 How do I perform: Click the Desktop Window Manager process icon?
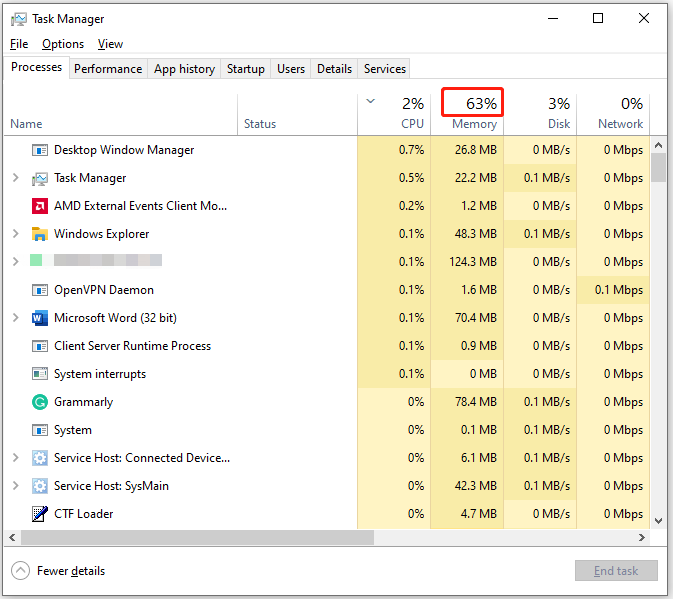pos(40,150)
